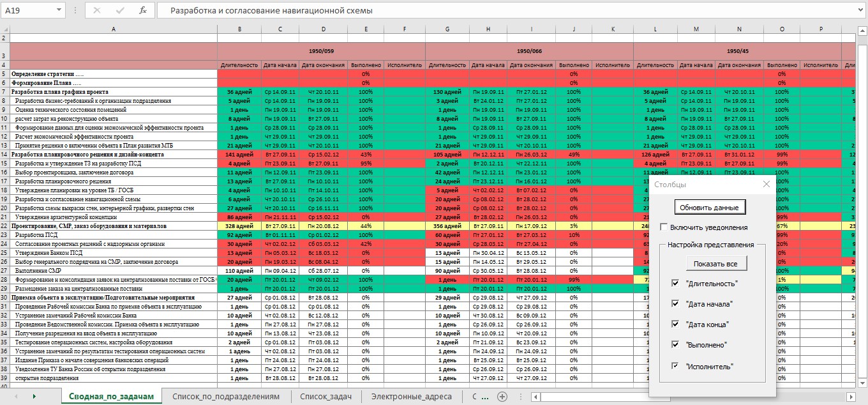Click the "328 адней" duration cell

[x=239, y=226]
